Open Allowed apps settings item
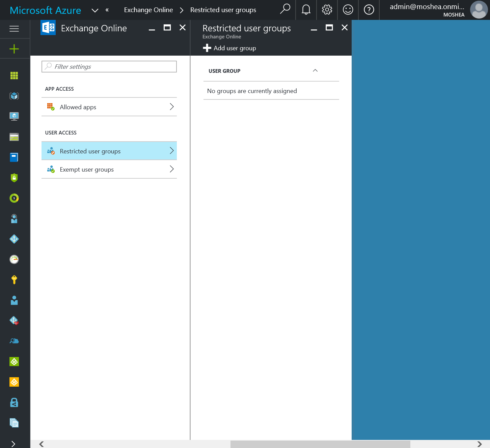The image size is (490, 448). (109, 107)
